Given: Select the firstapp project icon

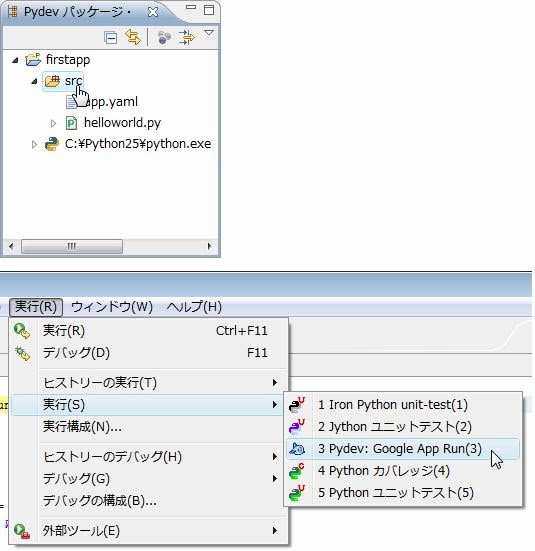Looking at the screenshot, I should tap(33, 60).
